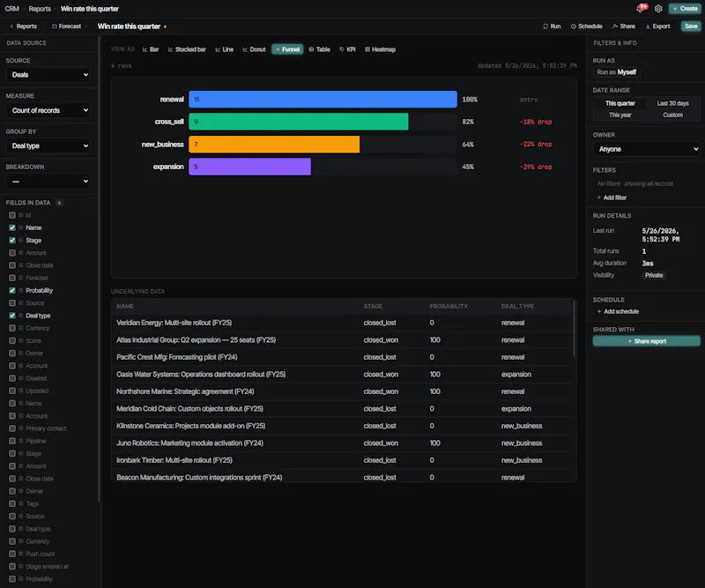
Task: Select the Table view
Action: point(320,49)
